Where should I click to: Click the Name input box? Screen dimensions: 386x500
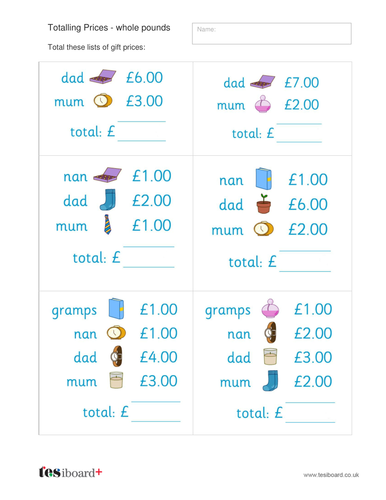(x=272, y=33)
